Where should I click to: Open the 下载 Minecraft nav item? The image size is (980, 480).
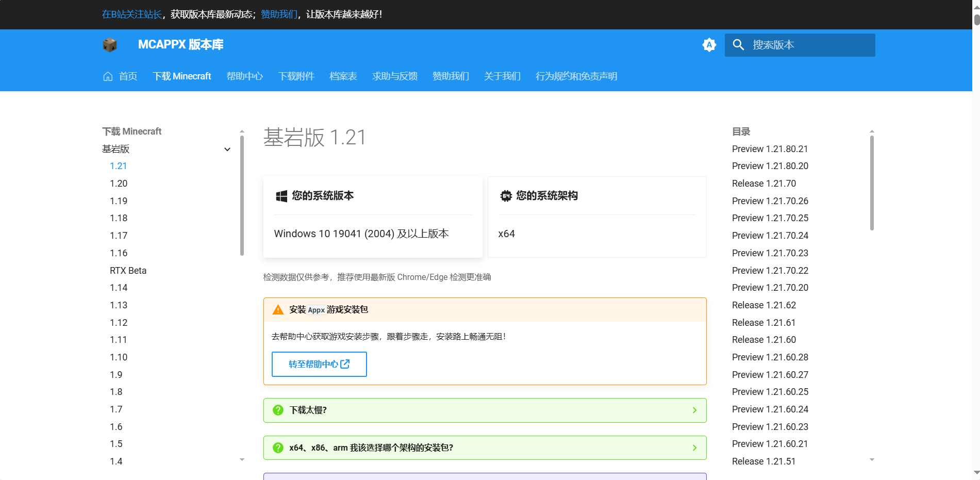click(x=182, y=76)
